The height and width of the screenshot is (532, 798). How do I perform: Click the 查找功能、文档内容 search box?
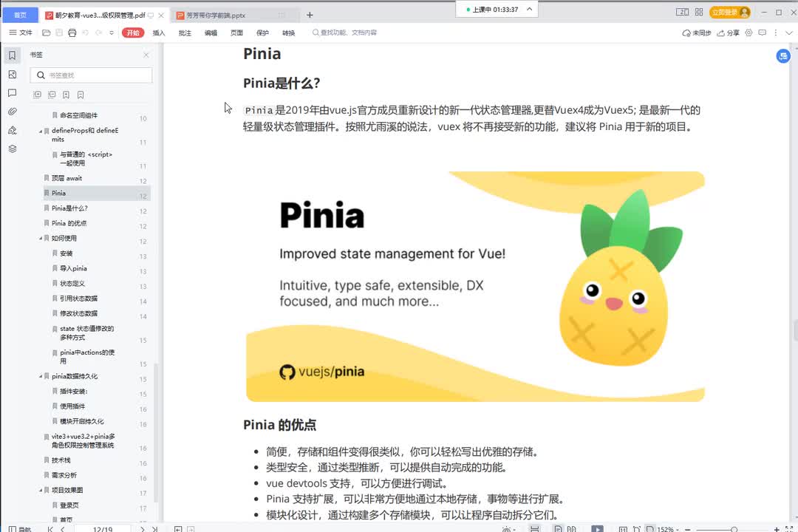click(x=344, y=33)
